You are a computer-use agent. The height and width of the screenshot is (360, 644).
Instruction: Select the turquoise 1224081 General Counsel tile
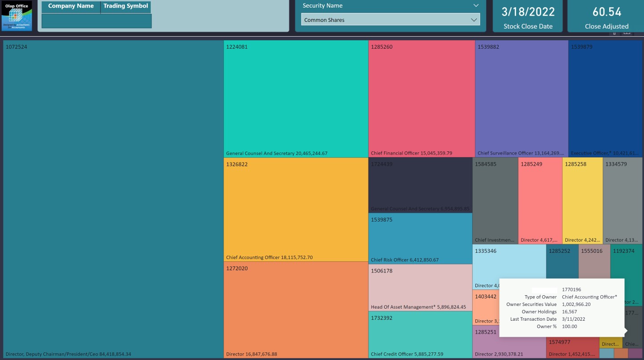pyautogui.click(x=296, y=99)
